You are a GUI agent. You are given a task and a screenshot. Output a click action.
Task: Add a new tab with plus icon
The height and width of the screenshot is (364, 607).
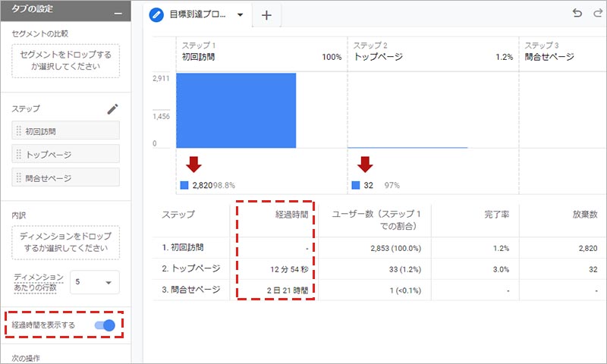(x=266, y=15)
